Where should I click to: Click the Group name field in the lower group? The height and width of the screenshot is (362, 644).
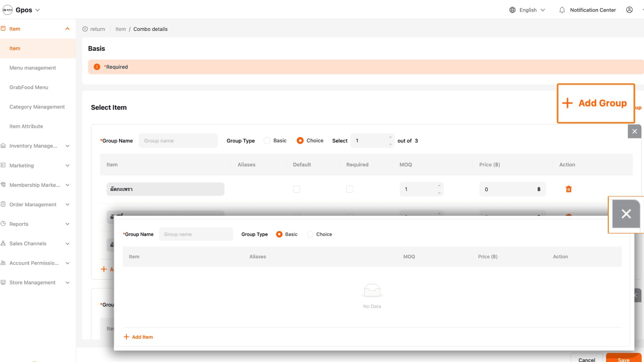coord(196,234)
